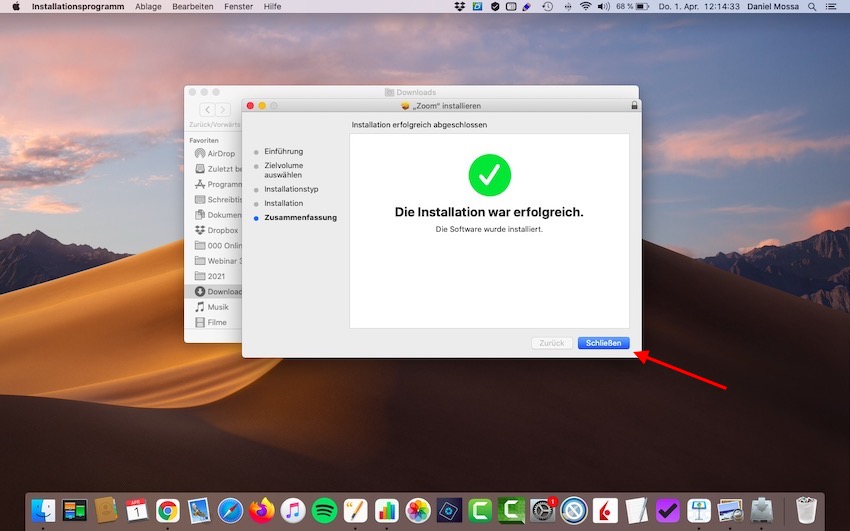Open Safari from the dock
Image resolution: width=850 pixels, height=531 pixels.
[x=230, y=510]
